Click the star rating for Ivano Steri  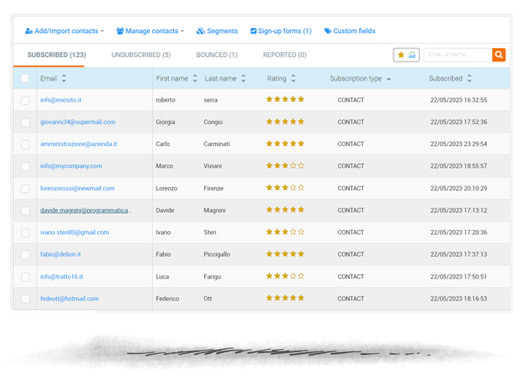285,232
